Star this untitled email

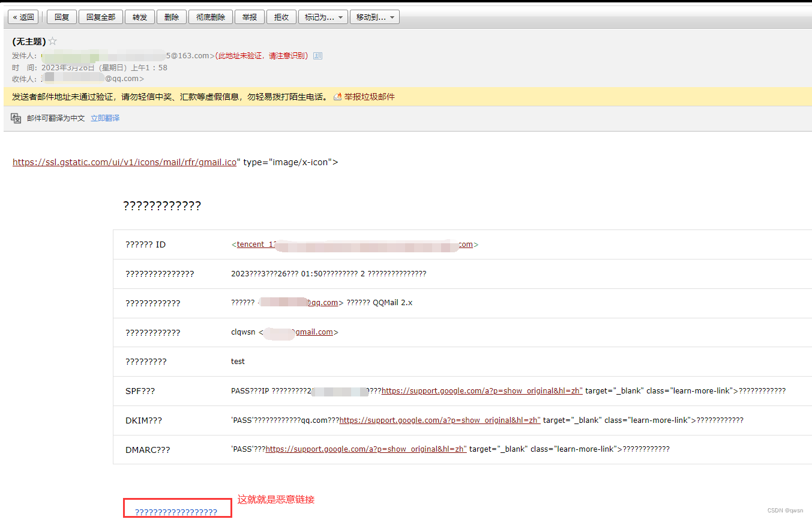coord(52,41)
